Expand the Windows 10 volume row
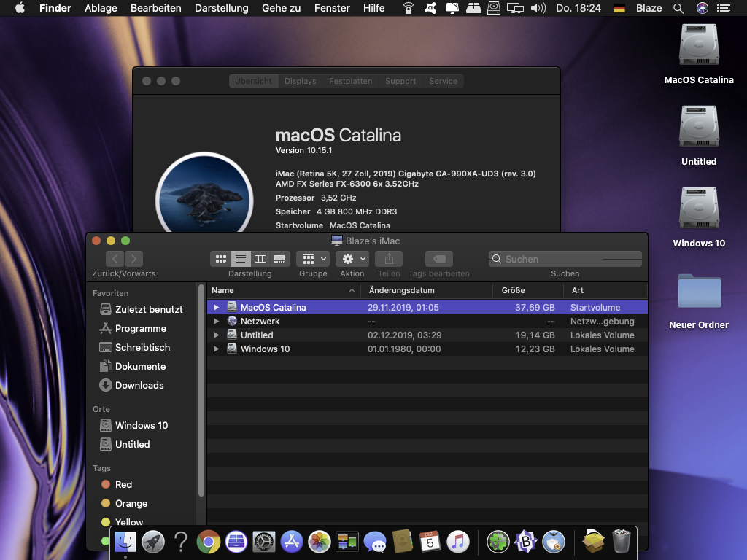The width and height of the screenshot is (747, 560). click(x=216, y=349)
